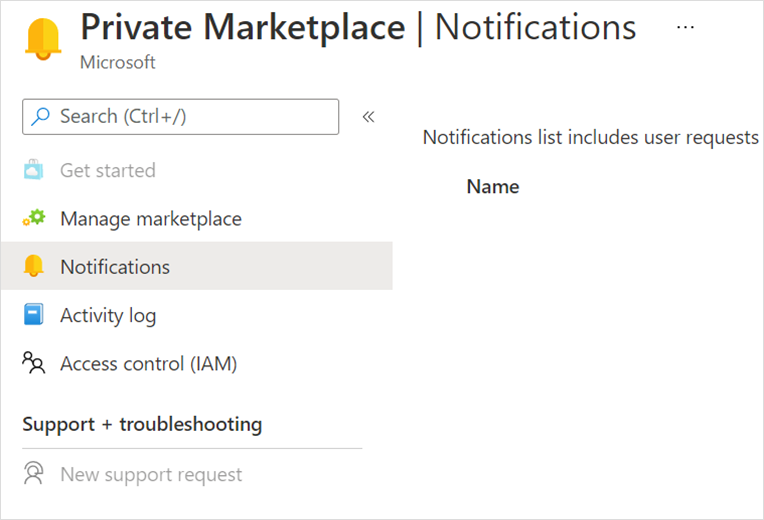Open the ellipsis more options menu
The width and height of the screenshot is (764, 520).
[685, 28]
